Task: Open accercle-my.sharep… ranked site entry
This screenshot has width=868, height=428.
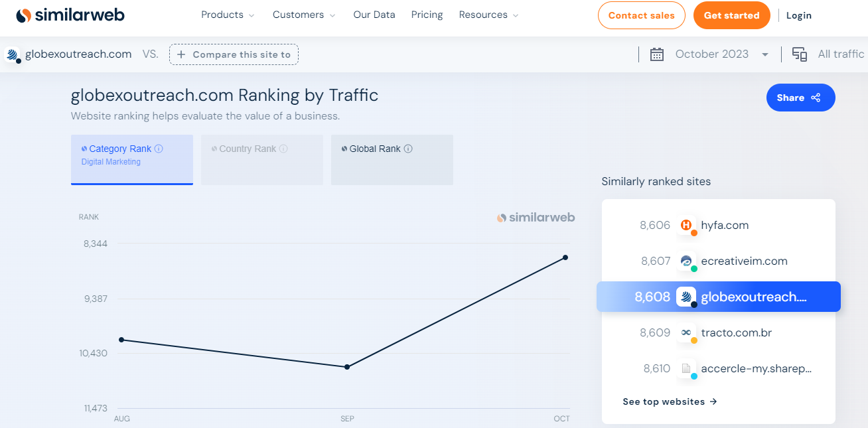Action: point(757,368)
